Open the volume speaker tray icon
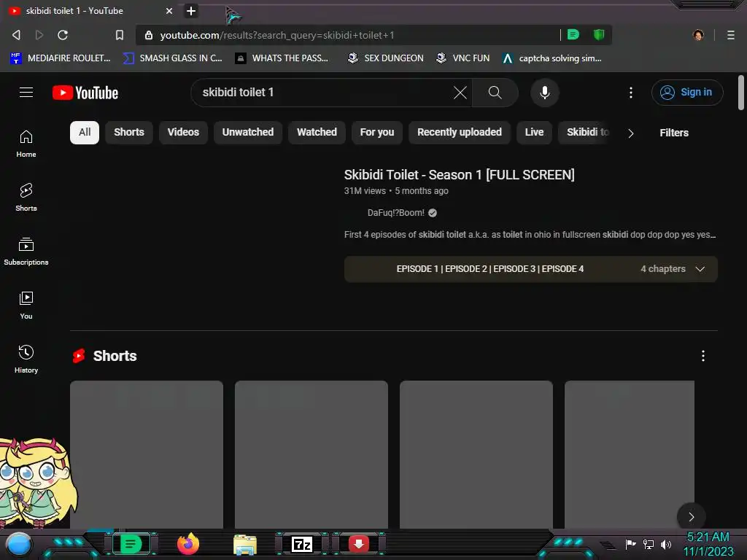 (665, 544)
